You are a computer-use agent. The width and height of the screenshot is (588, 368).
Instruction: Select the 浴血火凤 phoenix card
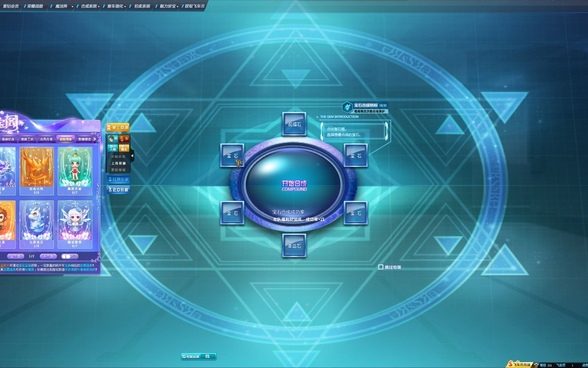(x=36, y=171)
